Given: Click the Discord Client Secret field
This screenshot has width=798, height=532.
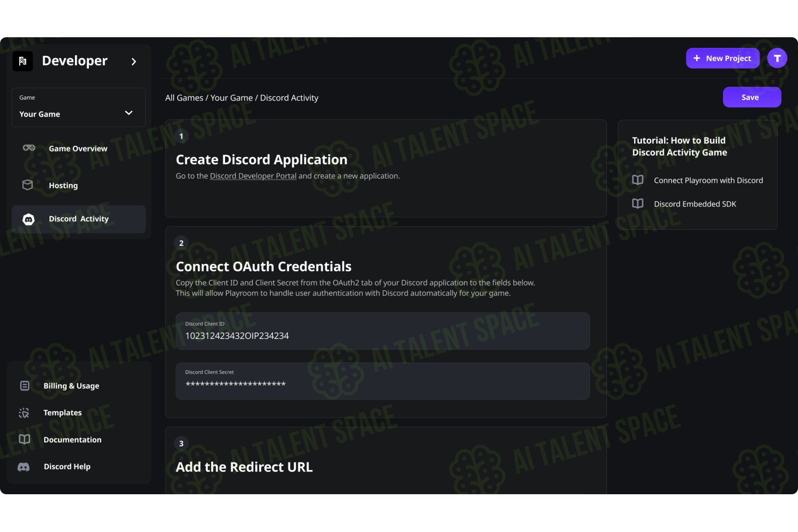Looking at the screenshot, I should click(383, 381).
